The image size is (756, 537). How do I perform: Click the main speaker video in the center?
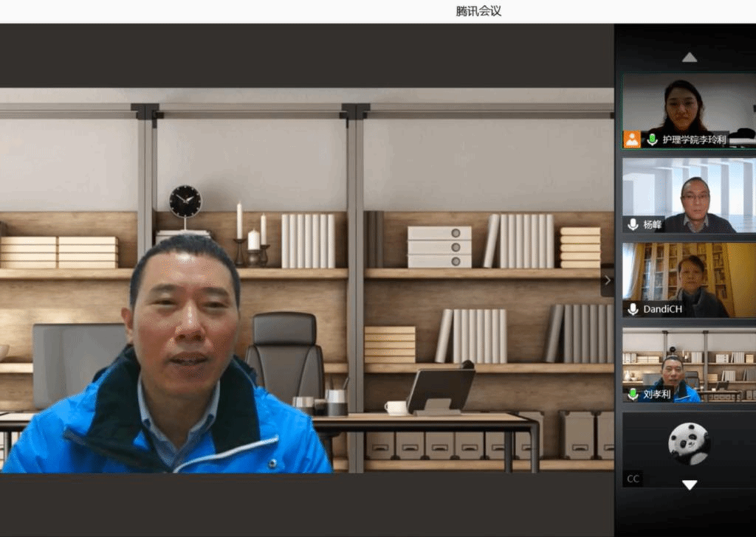coord(306,280)
